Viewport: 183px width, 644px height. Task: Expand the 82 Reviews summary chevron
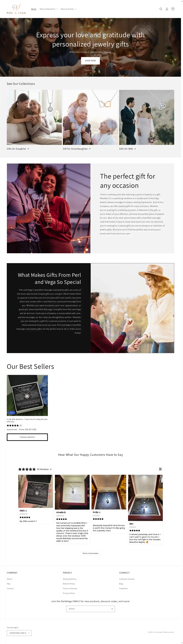51,469
